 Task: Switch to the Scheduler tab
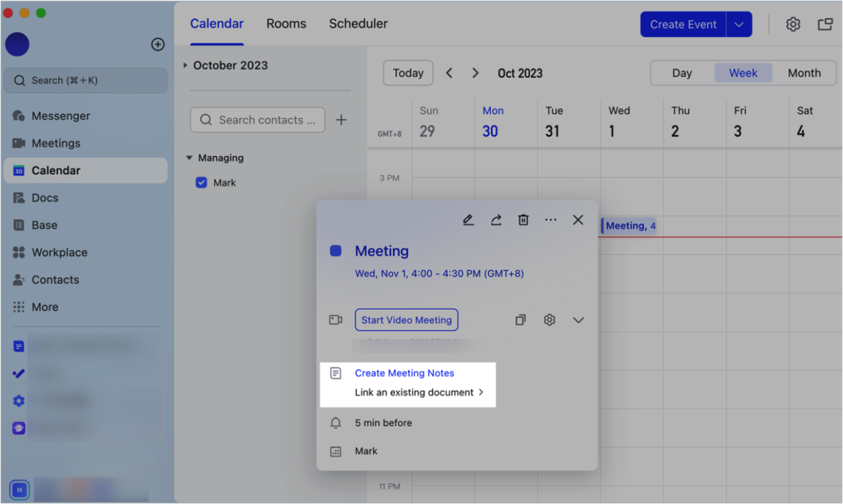tap(358, 24)
